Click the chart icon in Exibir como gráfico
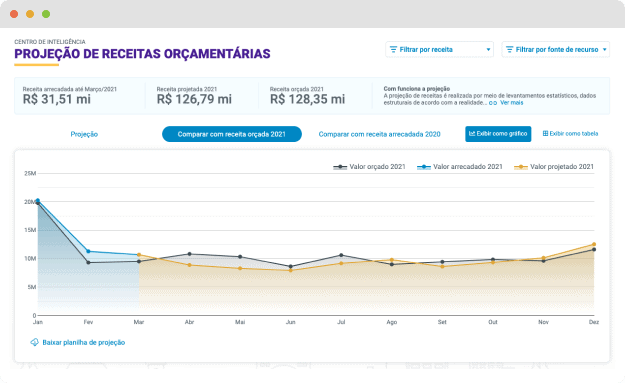Screen dimensions: 625x383 (472, 134)
